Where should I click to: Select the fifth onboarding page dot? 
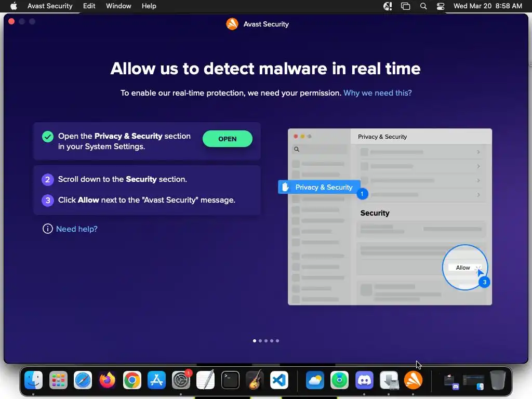pos(277,341)
